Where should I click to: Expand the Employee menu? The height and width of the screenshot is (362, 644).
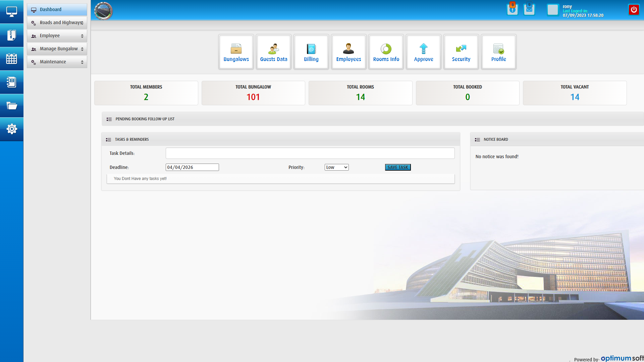57,36
